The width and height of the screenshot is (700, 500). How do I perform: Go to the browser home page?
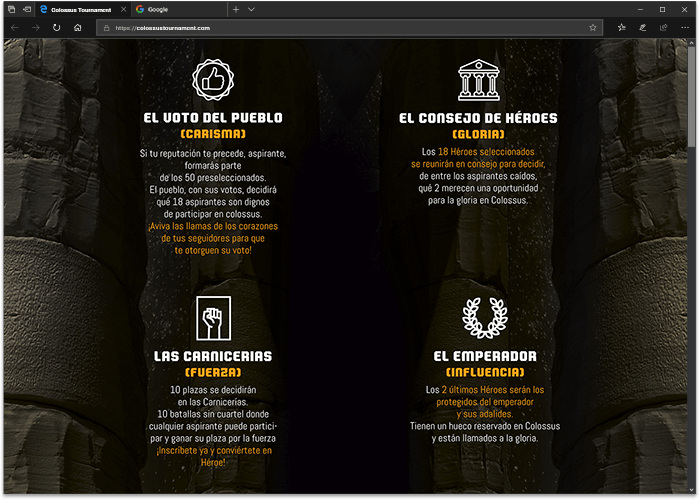point(78,28)
